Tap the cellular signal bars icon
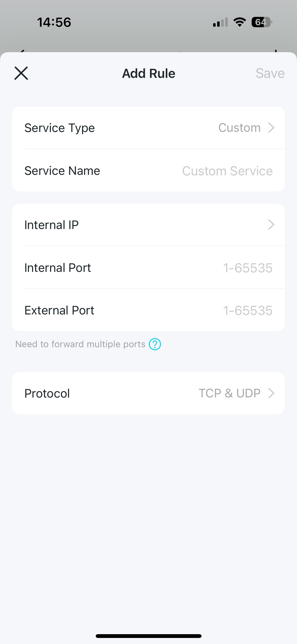The height and width of the screenshot is (644, 297). pos(220,22)
